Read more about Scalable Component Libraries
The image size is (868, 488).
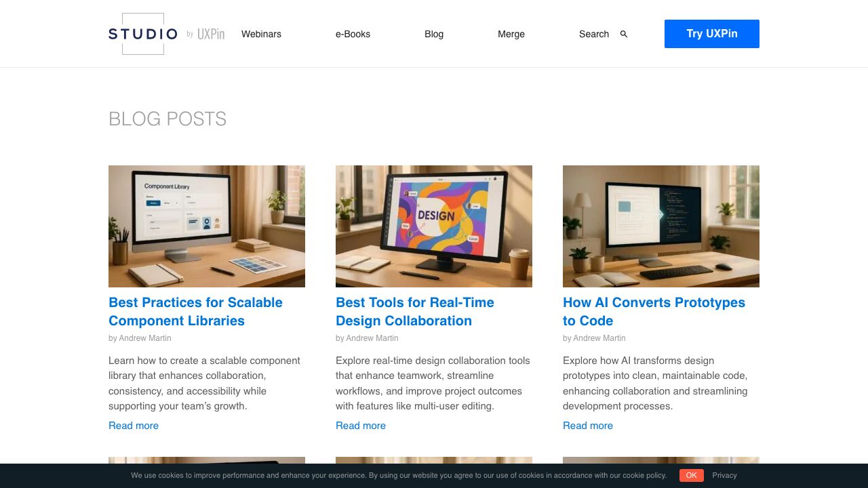(x=134, y=426)
